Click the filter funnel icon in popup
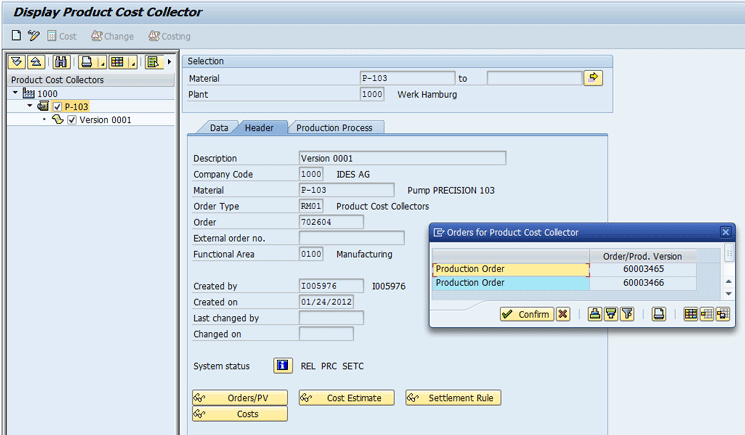Image resolution: width=745 pixels, height=435 pixels. pos(627,314)
